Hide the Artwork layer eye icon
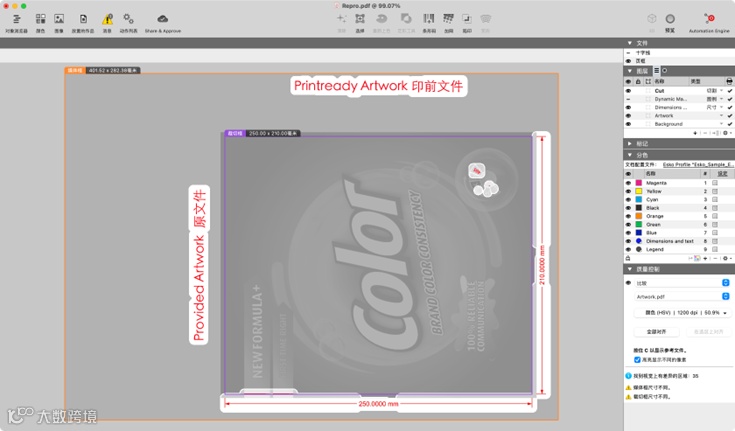735x431 pixels. point(628,115)
